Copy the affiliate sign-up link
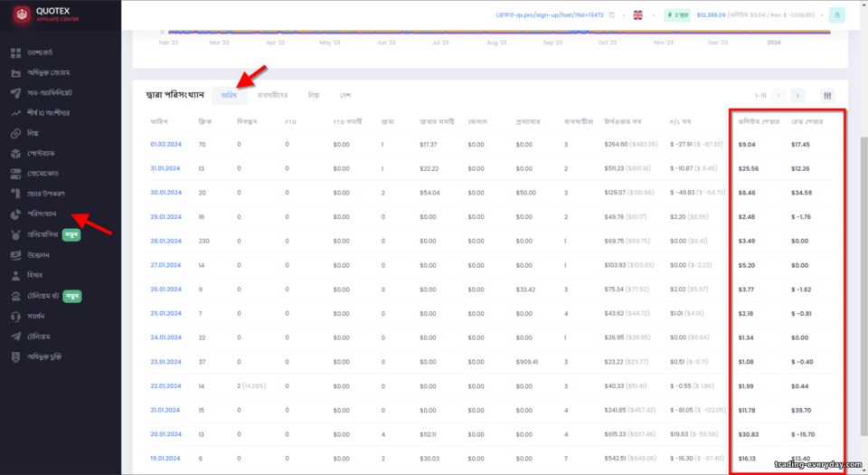The width and height of the screenshot is (868, 475). 612,15
